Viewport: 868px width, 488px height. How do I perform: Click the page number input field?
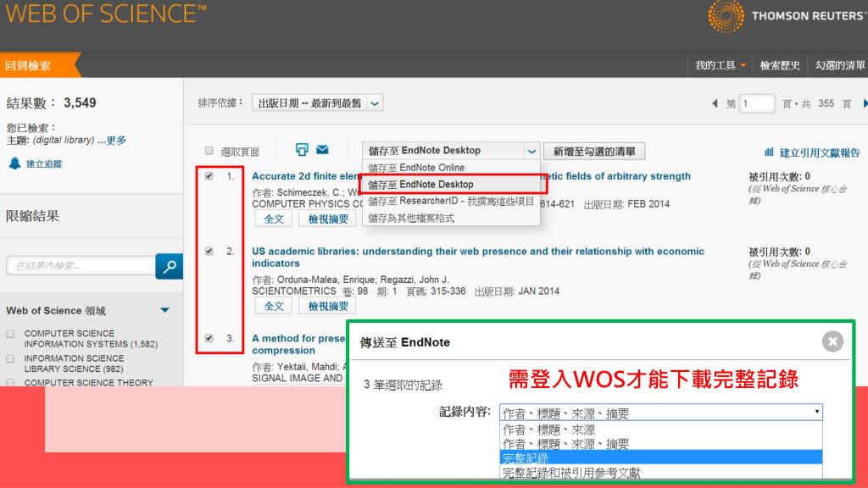(x=757, y=103)
